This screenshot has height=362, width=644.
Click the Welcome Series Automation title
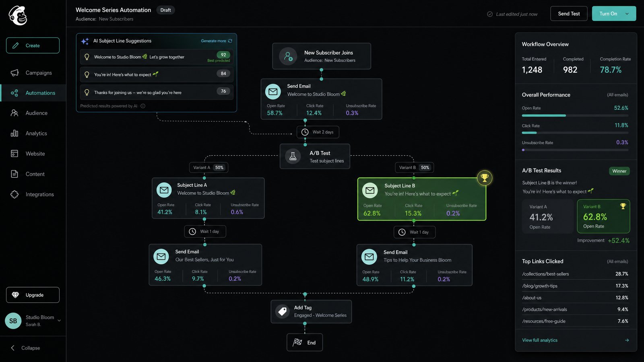pyautogui.click(x=113, y=10)
